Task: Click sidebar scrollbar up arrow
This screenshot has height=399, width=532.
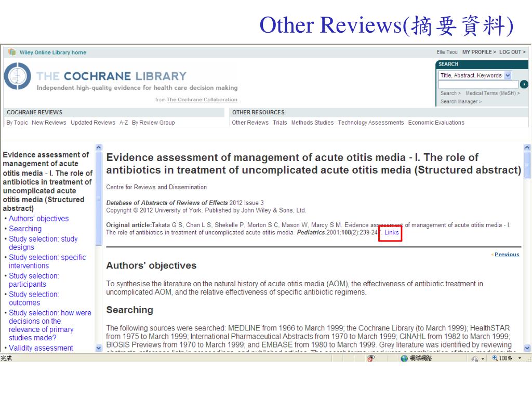Action: [x=99, y=147]
